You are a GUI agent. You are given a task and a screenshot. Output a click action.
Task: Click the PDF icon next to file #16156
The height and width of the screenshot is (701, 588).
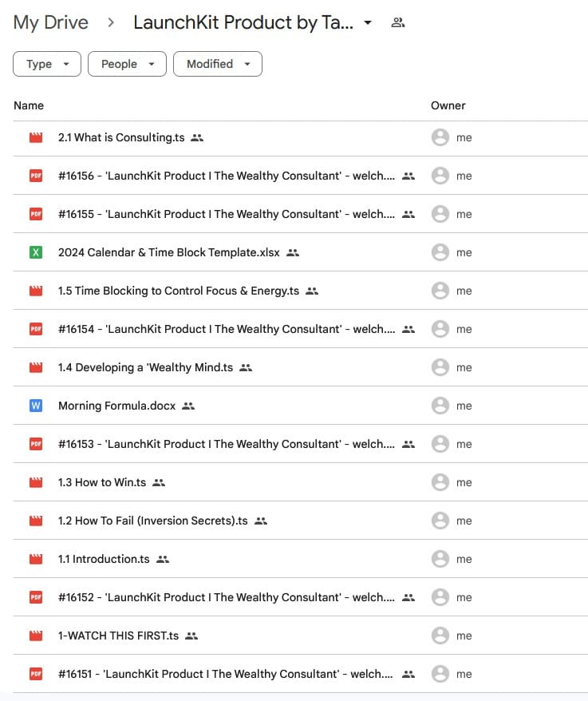[x=35, y=176]
